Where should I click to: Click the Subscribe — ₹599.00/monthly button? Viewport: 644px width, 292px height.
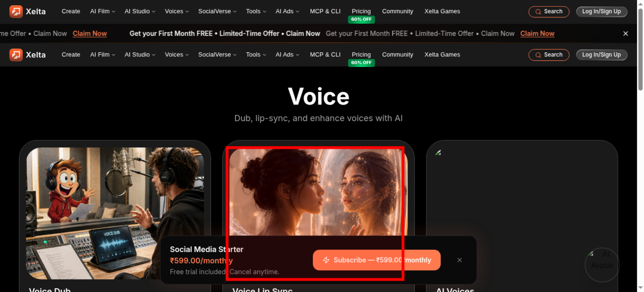(x=376, y=260)
